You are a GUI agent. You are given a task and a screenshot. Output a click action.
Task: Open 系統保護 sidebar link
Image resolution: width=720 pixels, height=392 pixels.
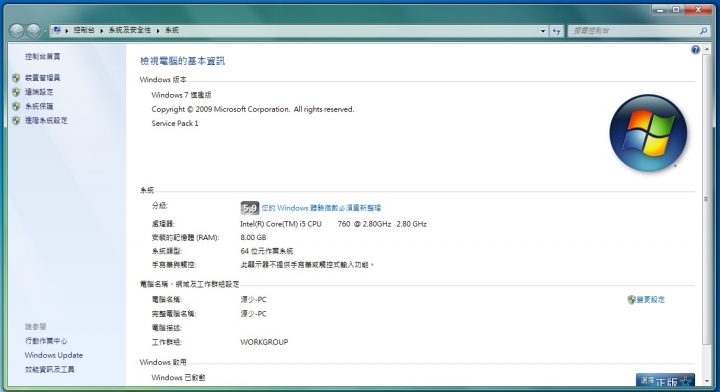tap(39, 106)
